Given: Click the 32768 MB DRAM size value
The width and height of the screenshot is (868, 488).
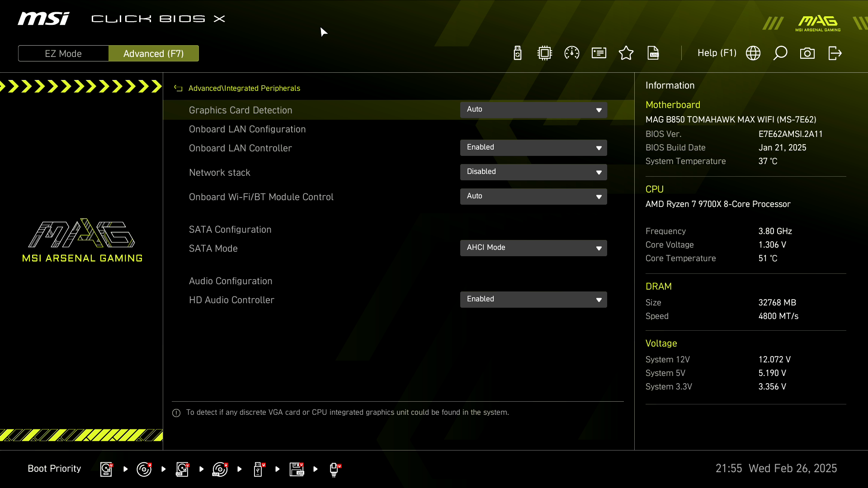Looking at the screenshot, I should [777, 303].
